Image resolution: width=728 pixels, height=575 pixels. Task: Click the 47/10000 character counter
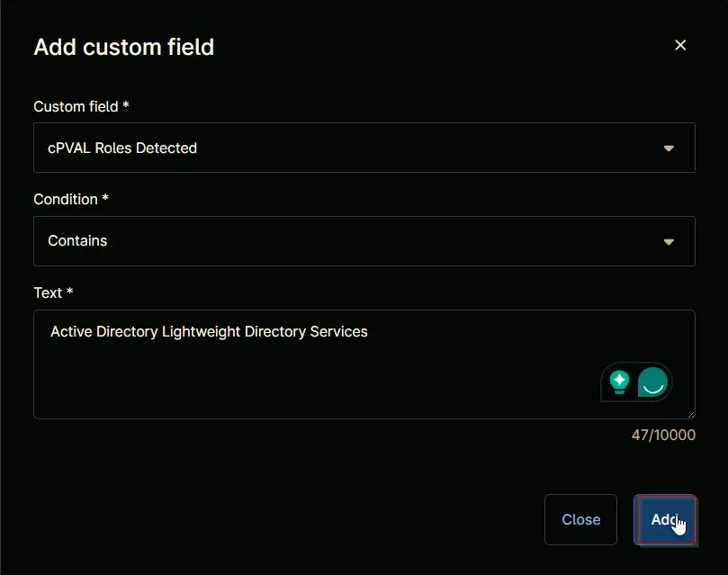[x=663, y=435]
